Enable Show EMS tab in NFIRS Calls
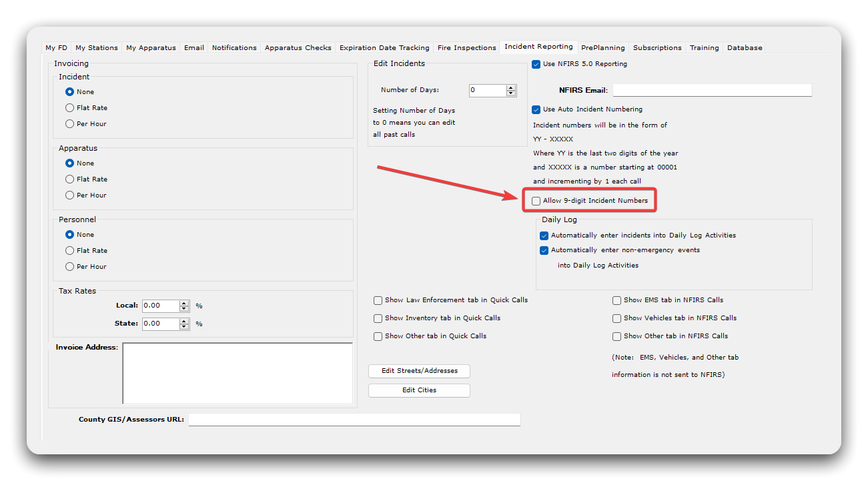The image size is (868, 481). 617,300
